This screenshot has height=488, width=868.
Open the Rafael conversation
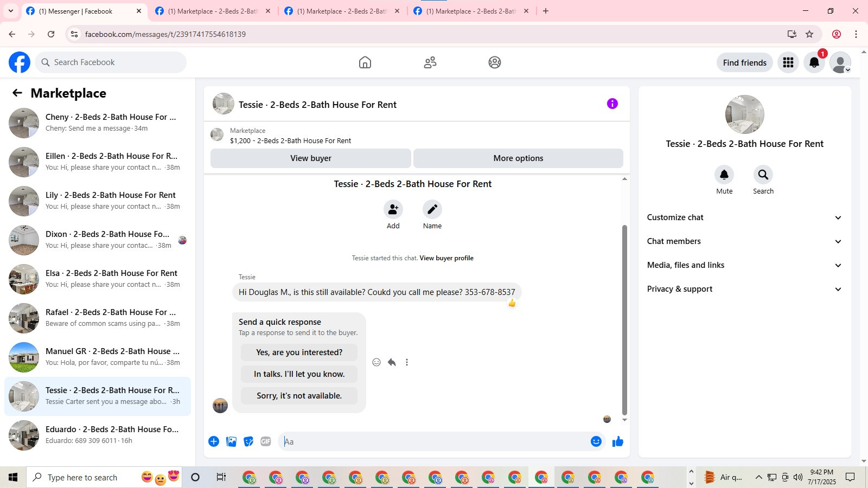tap(98, 318)
